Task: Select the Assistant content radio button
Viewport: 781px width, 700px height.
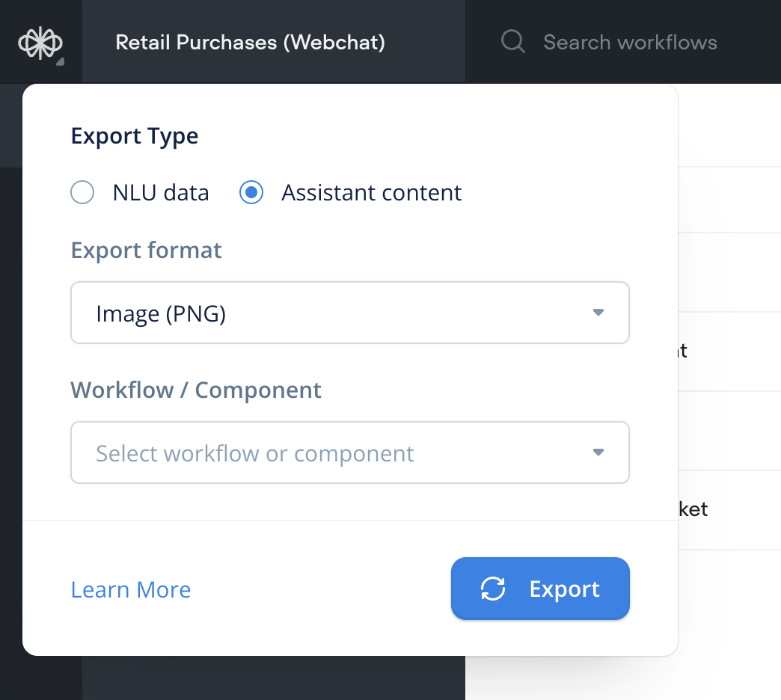Action: [251, 192]
